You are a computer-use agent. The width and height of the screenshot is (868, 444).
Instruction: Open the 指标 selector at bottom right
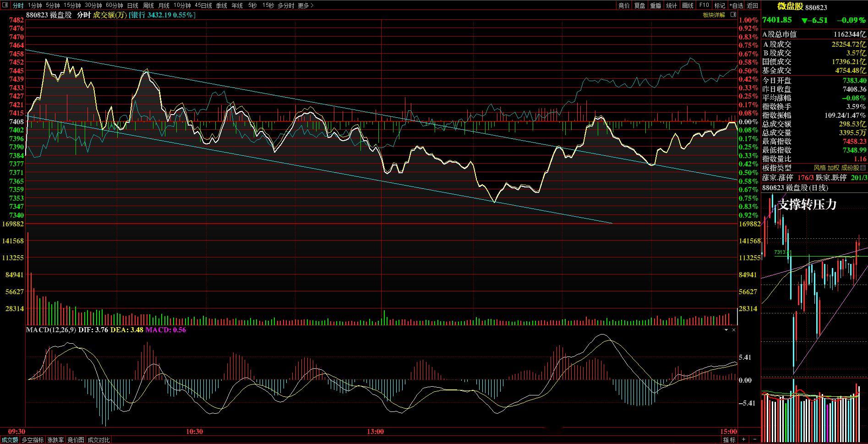[x=729, y=440]
